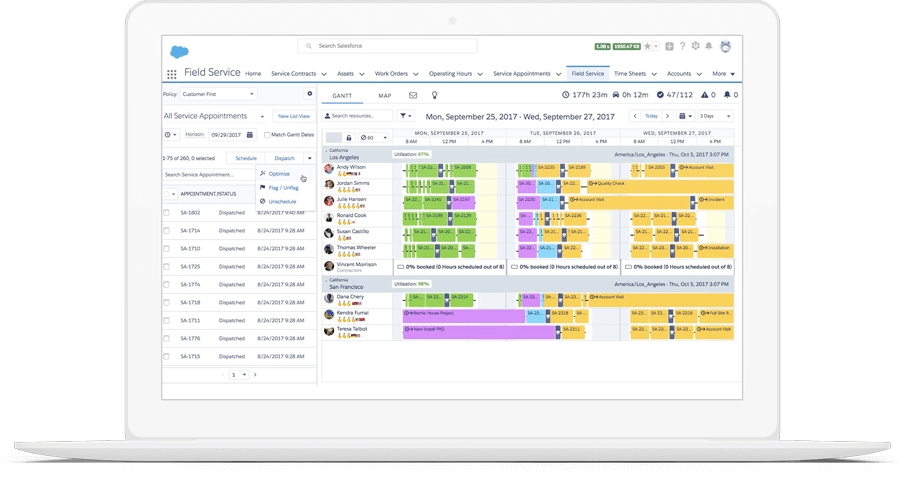This screenshot has width=910, height=500.
Task: Click the Today button
Action: pos(651,116)
